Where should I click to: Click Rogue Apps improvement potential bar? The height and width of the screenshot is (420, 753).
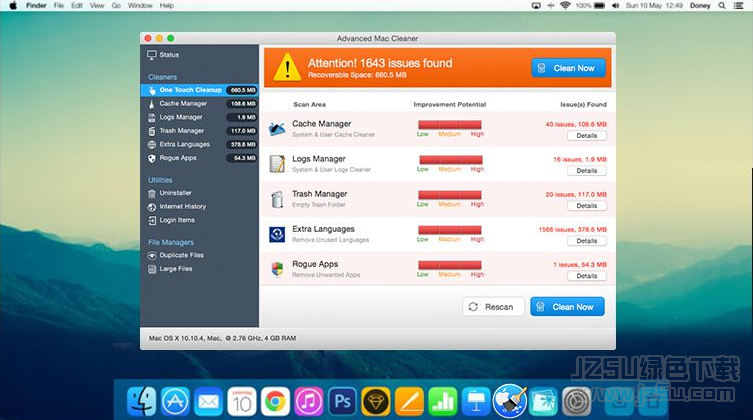(x=450, y=265)
